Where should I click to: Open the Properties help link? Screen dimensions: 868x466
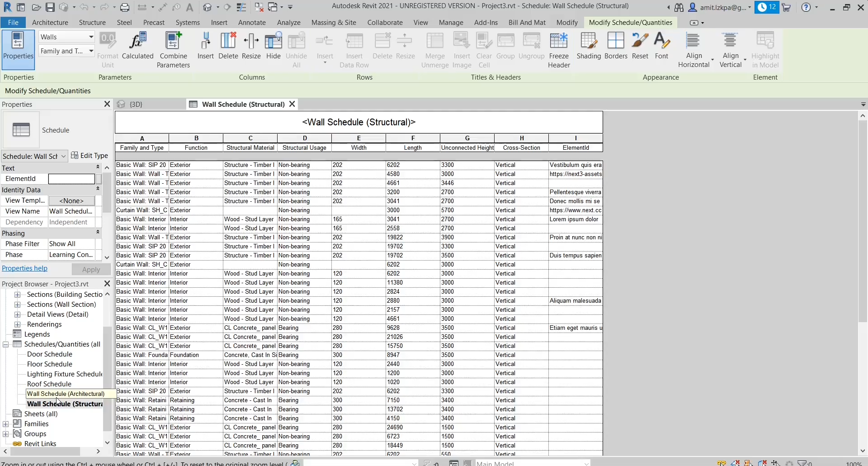point(24,268)
